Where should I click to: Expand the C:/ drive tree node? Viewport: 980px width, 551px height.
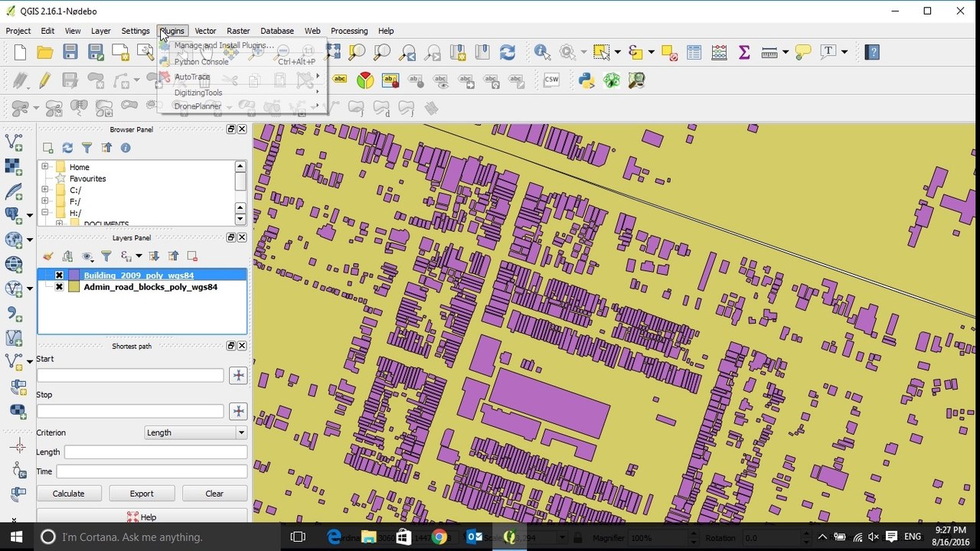point(45,190)
